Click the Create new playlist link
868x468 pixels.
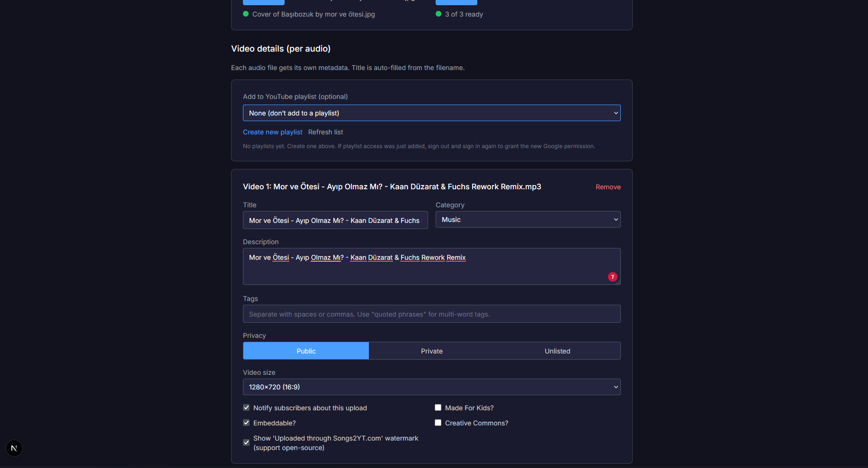tap(272, 132)
